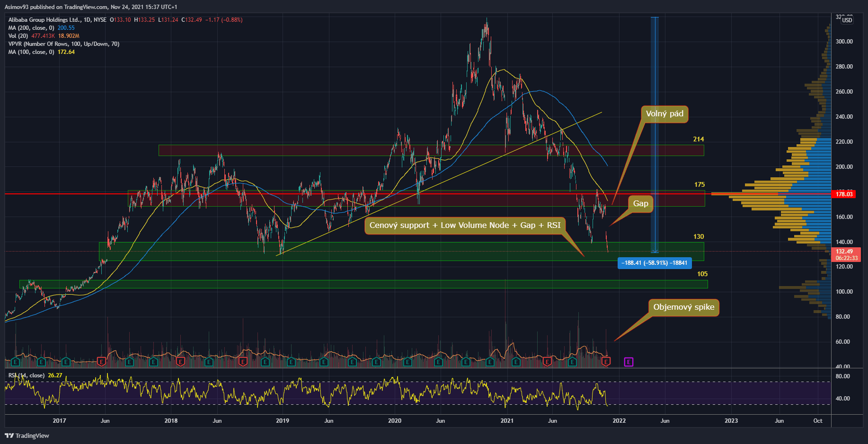Click the purple upcoming earnings marker
Image resolution: width=868 pixels, height=444 pixels.
coord(629,362)
